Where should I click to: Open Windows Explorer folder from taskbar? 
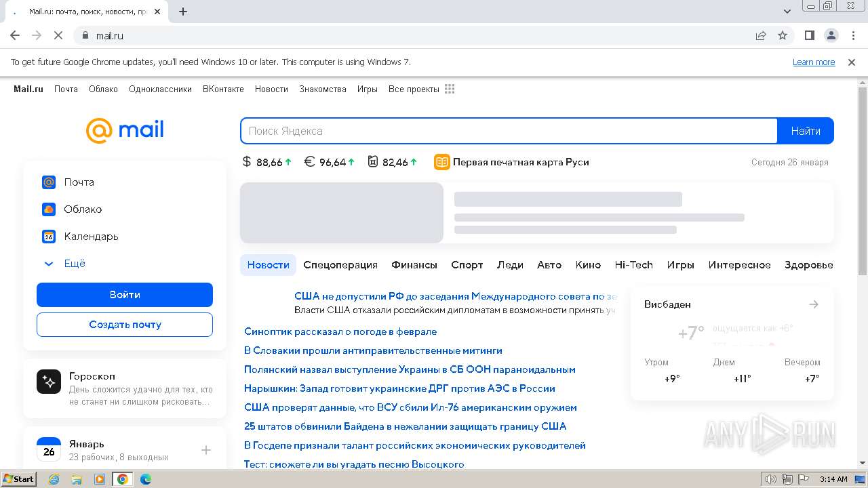tap(77, 479)
